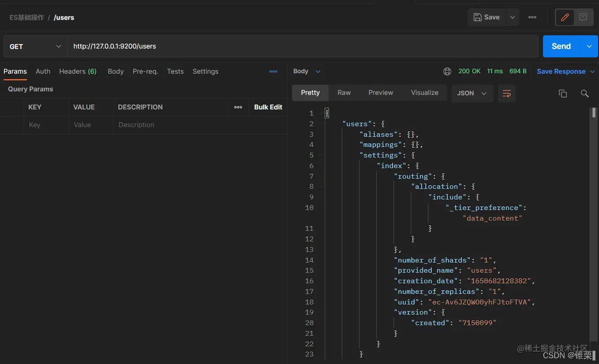Collapse the "settings" object on line 5
The height and width of the screenshot is (364, 599).
click(321, 155)
